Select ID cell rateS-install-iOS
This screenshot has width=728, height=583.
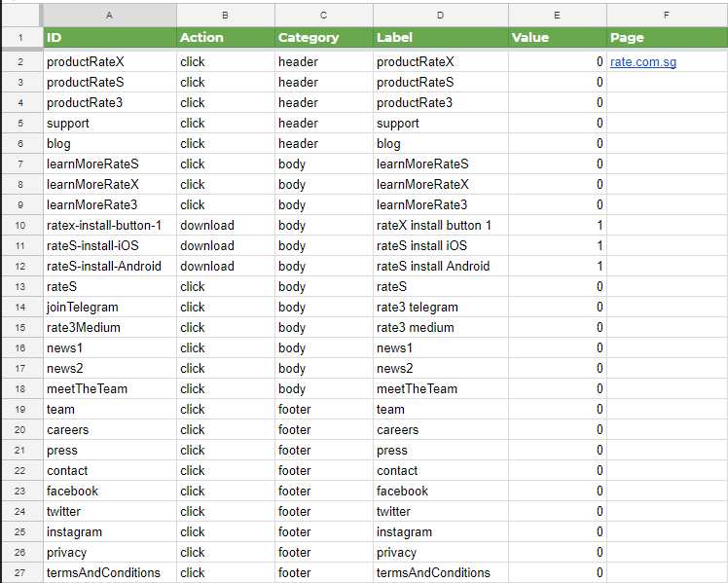pos(110,245)
